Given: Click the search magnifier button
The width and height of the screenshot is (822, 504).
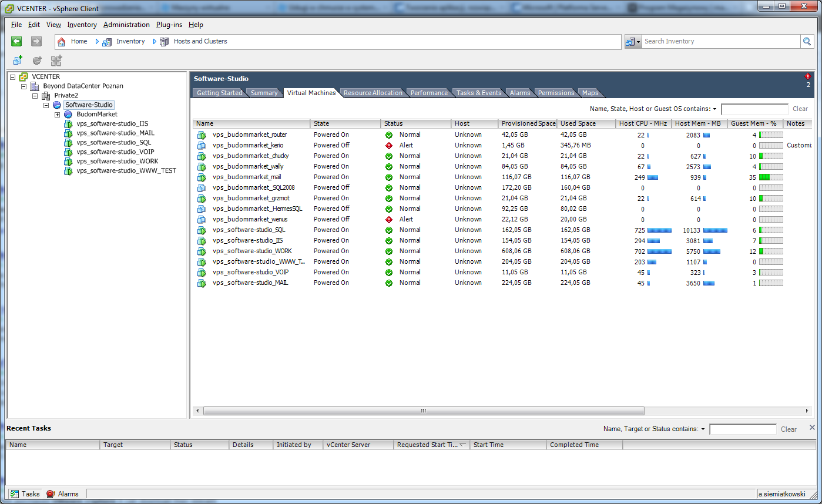Looking at the screenshot, I should click(x=807, y=41).
